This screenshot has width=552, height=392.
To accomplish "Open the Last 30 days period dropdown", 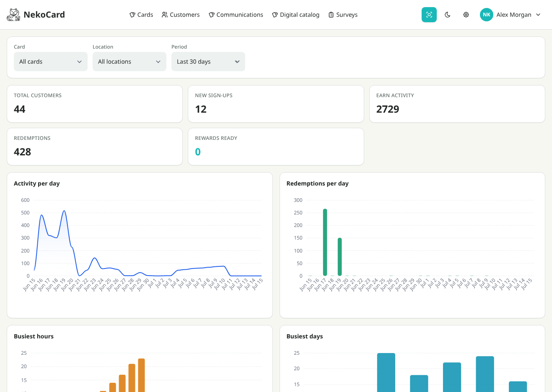I will pyautogui.click(x=208, y=62).
